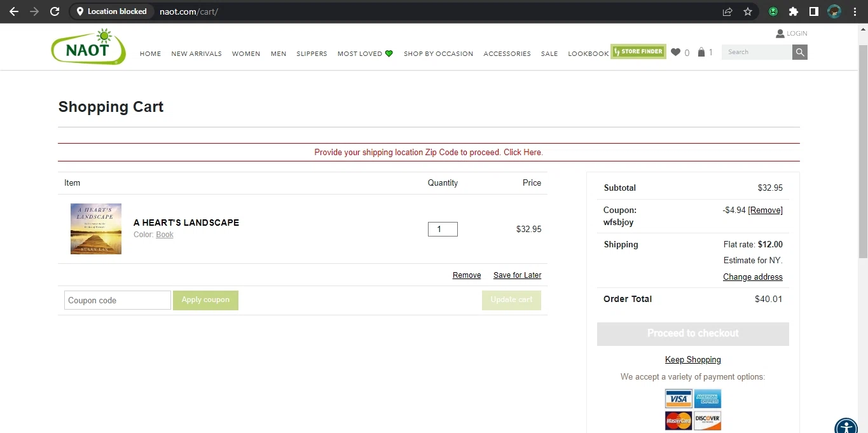Open the SHOP BY OCCASION menu
Screen dimensions: 868x433
[439, 54]
